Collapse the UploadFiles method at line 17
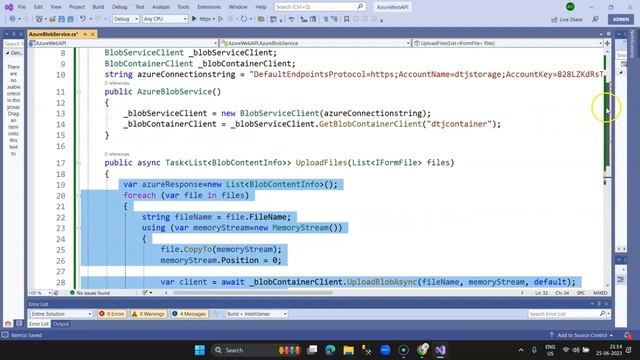This screenshot has height=360, width=640. (x=79, y=163)
